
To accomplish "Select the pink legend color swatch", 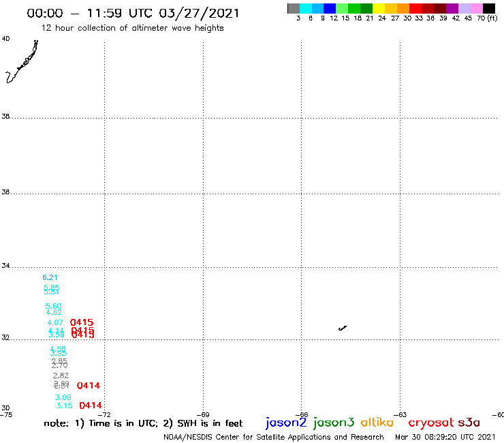I will tap(476, 8).
